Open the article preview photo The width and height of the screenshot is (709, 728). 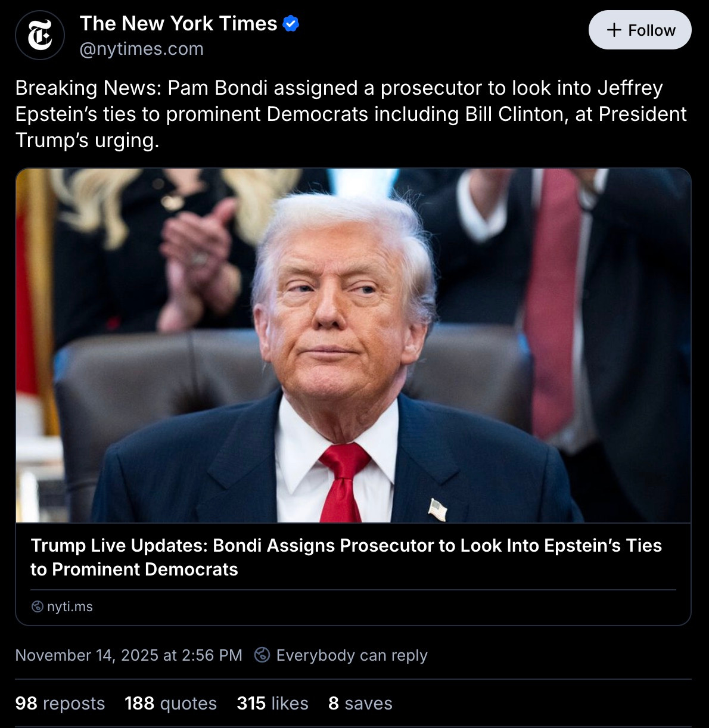[x=353, y=346]
